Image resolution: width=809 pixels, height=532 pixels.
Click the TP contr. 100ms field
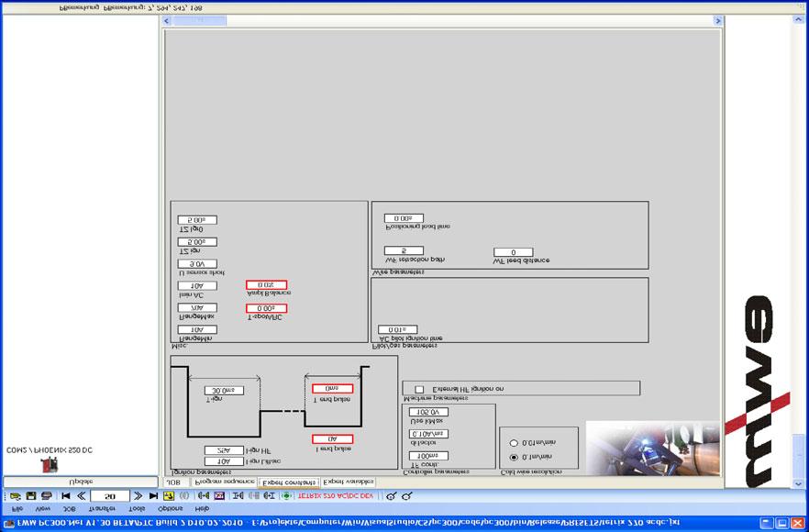pyautogui.click(x=428, y=456)
